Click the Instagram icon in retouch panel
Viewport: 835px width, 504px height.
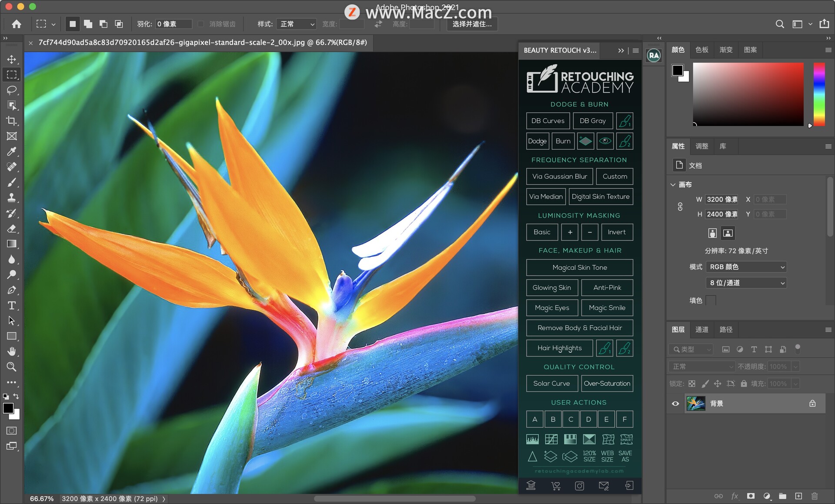(579, 486)
